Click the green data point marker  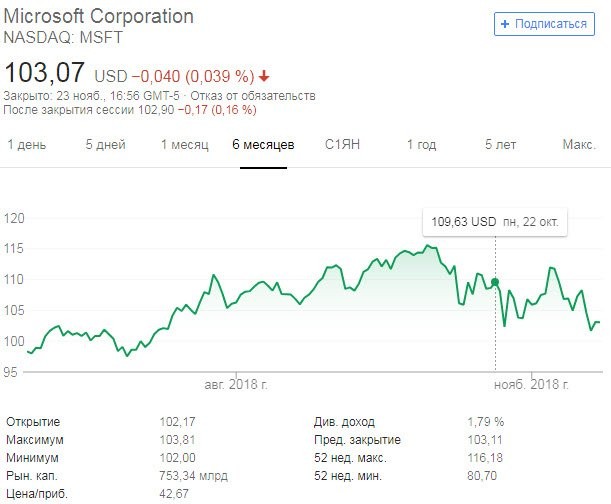click(x=496, y=282)
